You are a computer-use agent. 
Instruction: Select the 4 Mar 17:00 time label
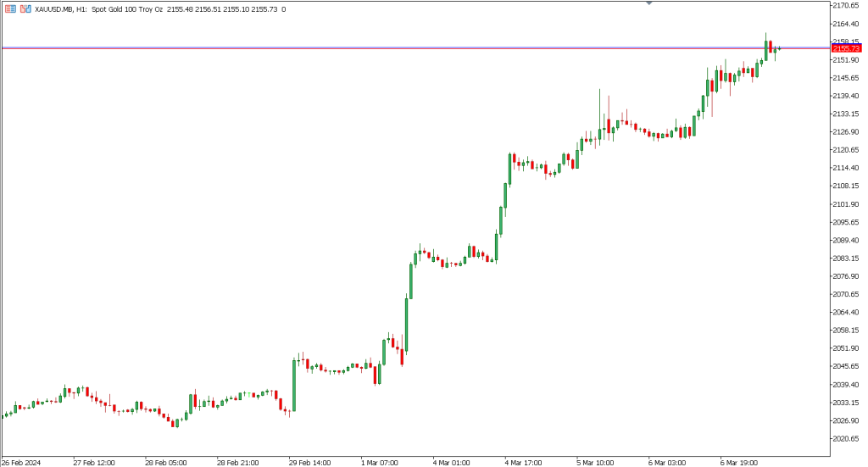pos(523,463)
